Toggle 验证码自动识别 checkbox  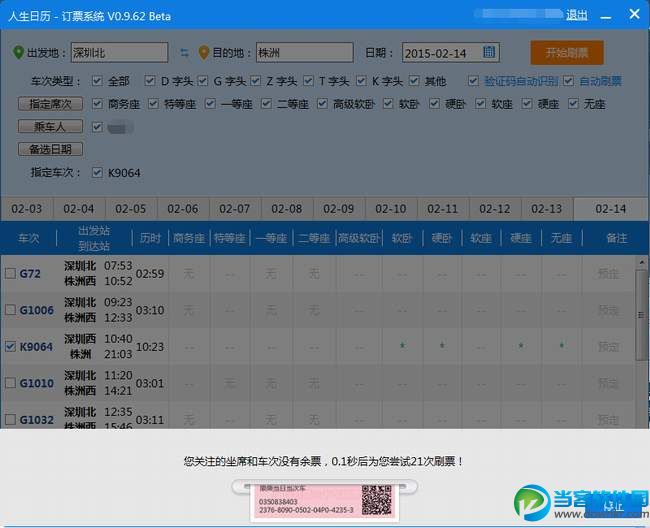click(473, 80)
